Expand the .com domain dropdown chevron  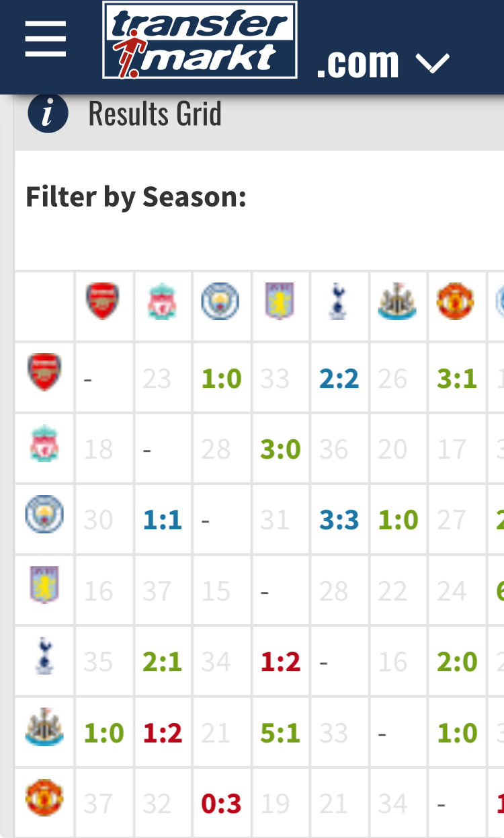[x=432, y=63]
